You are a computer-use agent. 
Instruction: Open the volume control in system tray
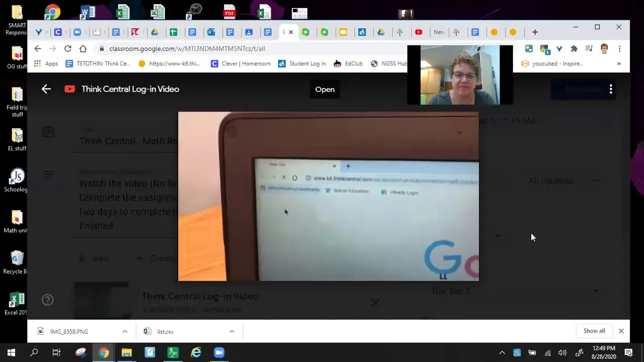pos(562,352)
